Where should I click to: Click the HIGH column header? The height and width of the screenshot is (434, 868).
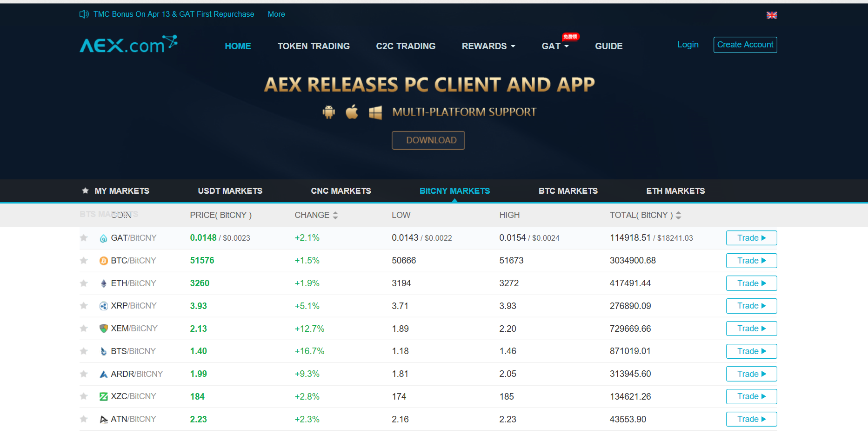point(509,215)
